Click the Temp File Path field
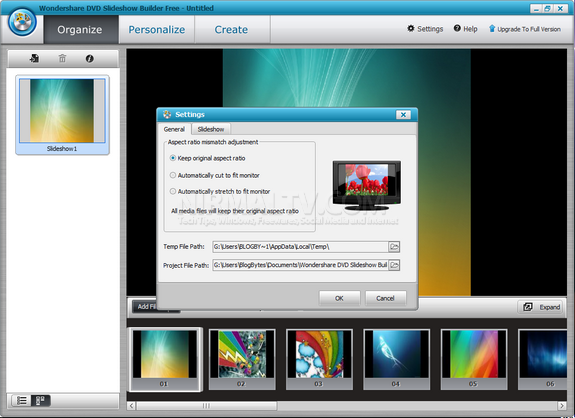 pyautogui.click(x=300, y=246)
